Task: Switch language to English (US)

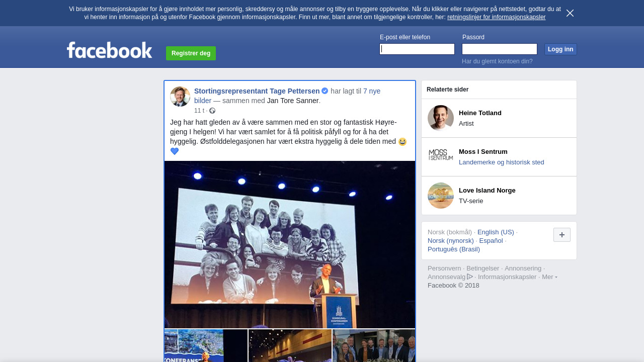Action: pyautogui.click(x=496, y=232)
